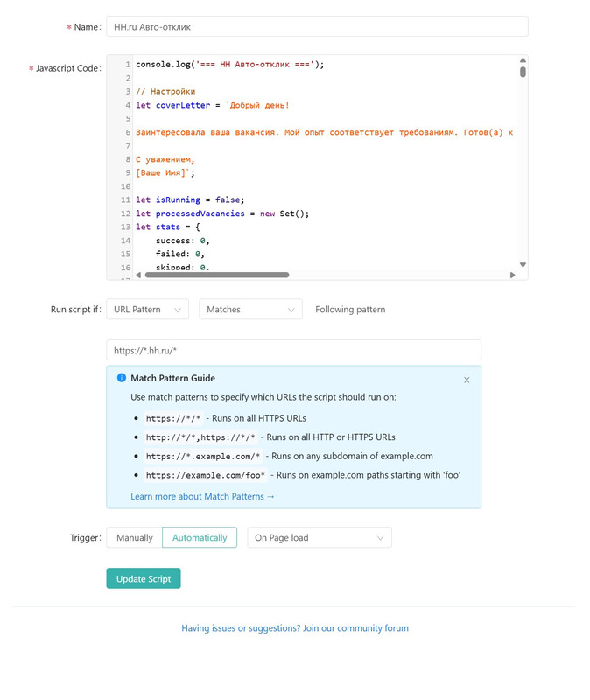Click the 'let coverLetter' code line
This screenshot has width=590, height=700.
[213, 105]
